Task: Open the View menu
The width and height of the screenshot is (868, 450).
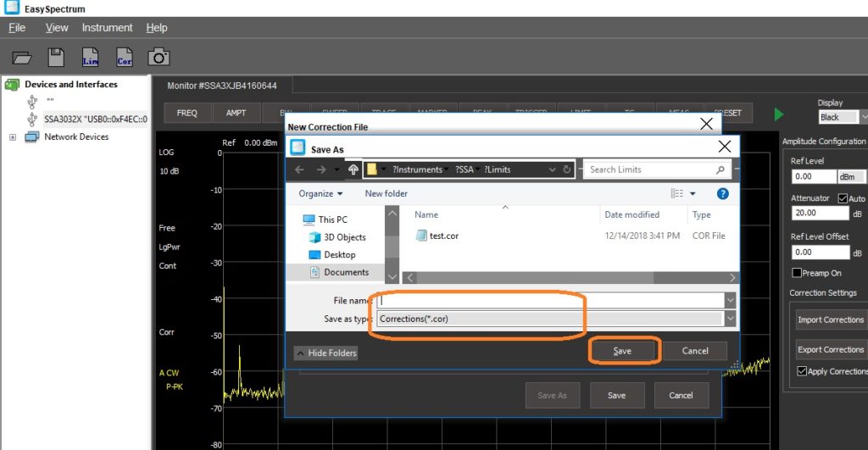Action: tap(57, 28)
